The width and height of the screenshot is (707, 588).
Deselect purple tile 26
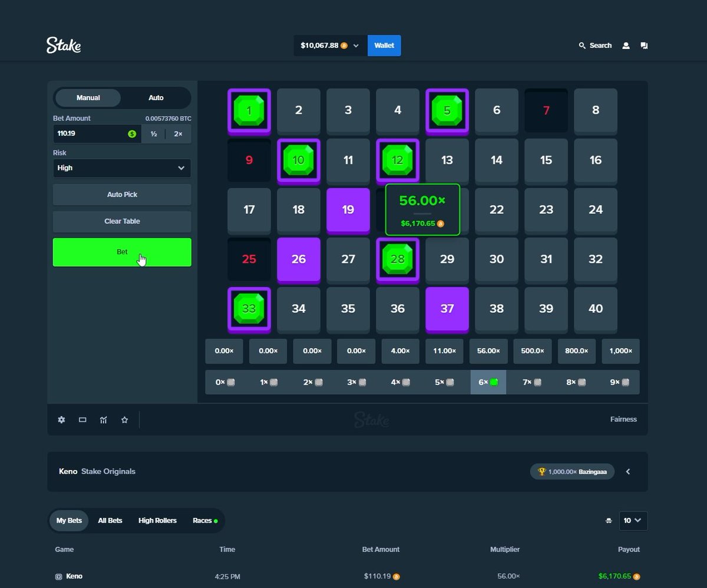(299, 259)
